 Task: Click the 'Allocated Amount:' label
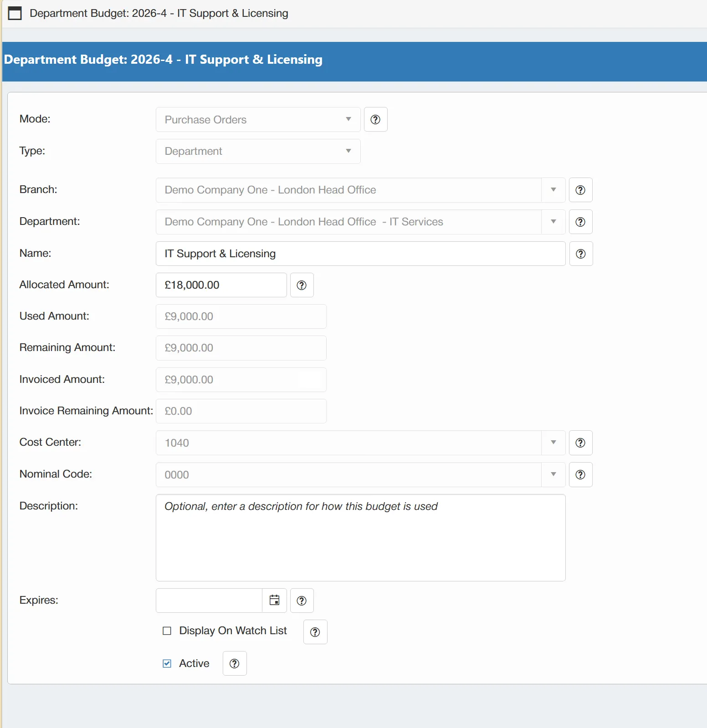point(64,285)
